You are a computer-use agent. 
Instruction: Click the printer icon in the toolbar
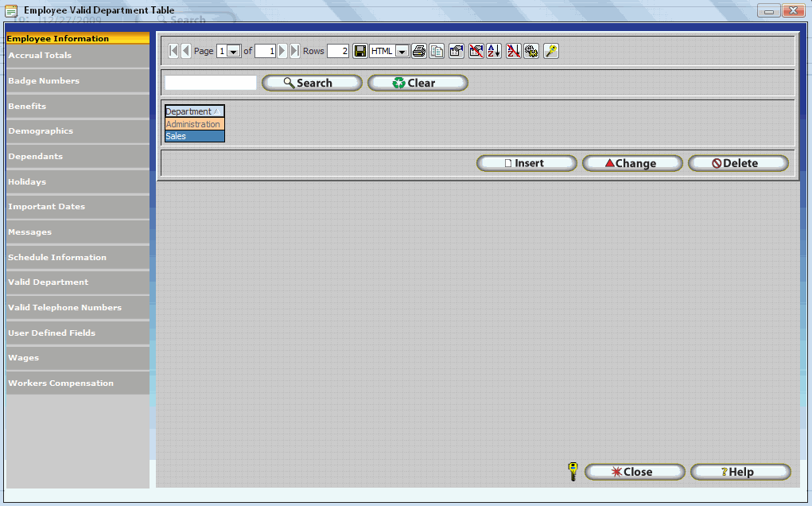coord(419,51)
